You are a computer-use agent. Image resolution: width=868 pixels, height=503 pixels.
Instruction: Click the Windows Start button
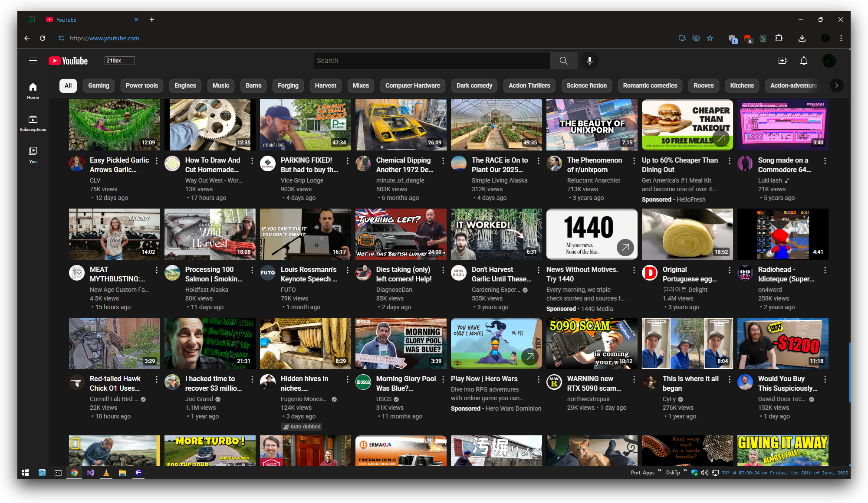pyautogui.click(x=25, y=473)
